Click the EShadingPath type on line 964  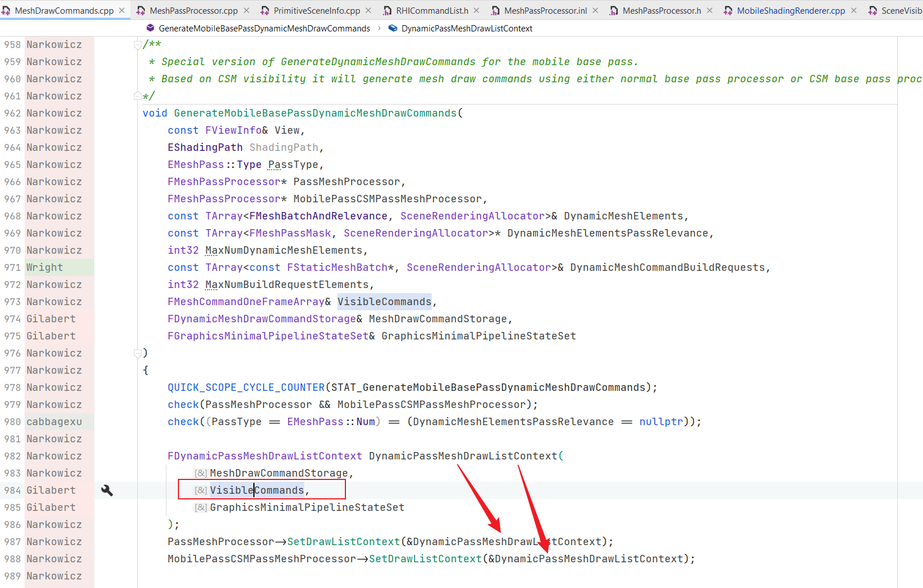(205, 147)
